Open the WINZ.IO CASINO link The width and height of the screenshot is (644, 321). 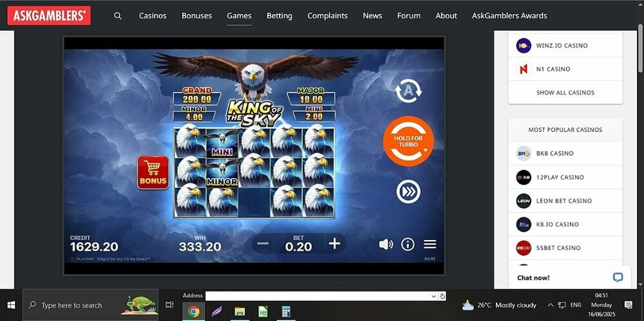562,46
